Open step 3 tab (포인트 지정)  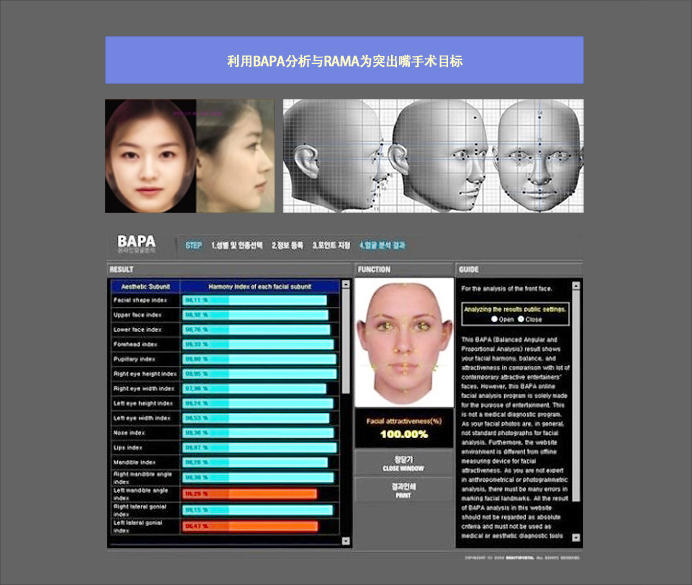click(331, 245)
